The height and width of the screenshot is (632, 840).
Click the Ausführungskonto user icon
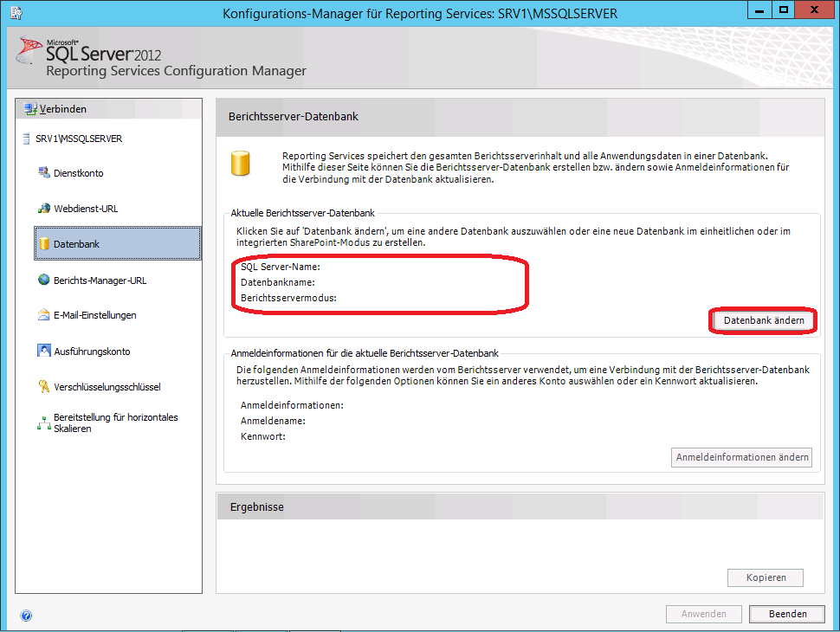[x=44, y=351]
